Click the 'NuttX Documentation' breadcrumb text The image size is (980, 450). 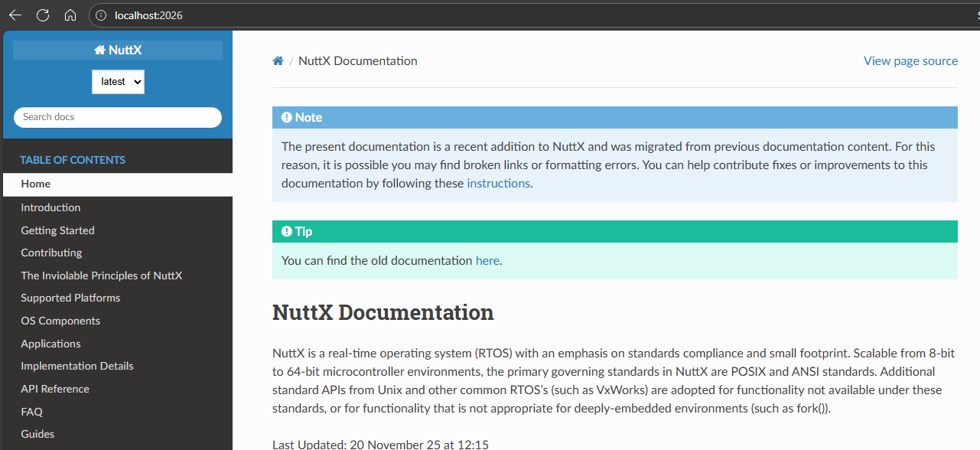[x=358, y=61]
